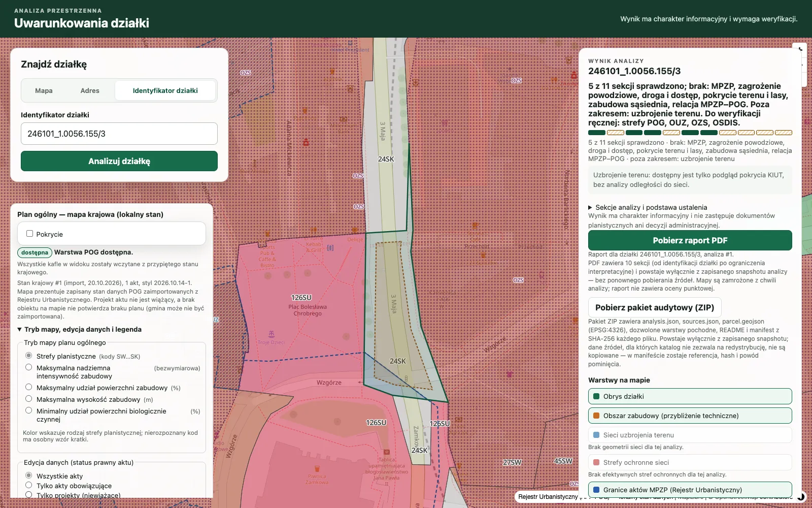Select Maksymalny udział powierzchni zabudowy radio

(x=29, y=387)
